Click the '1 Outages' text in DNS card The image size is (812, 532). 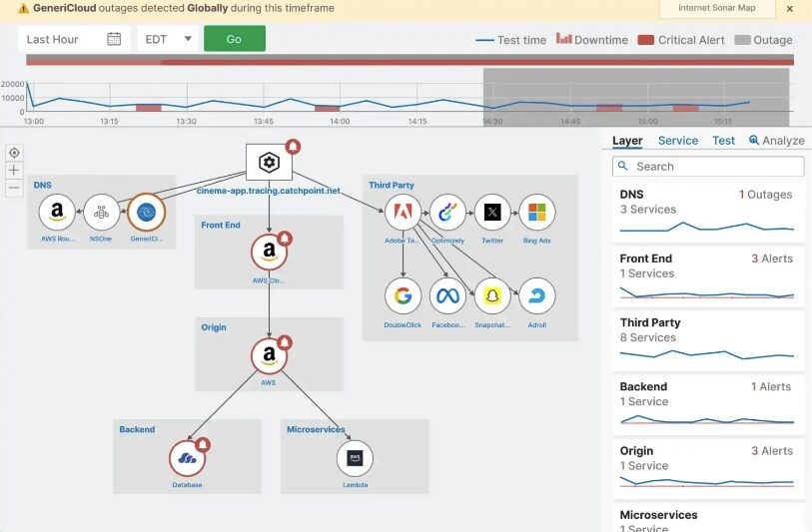coord(765,195)
